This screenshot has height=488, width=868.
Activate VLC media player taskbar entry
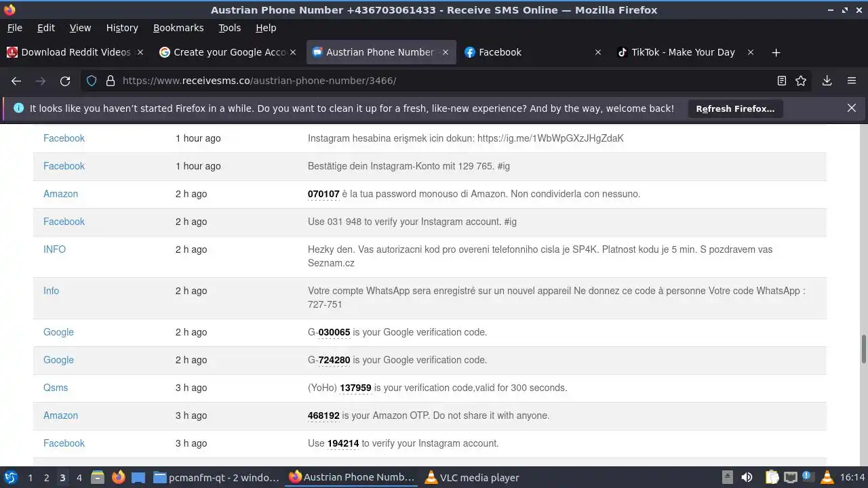(x=472, y=477)
